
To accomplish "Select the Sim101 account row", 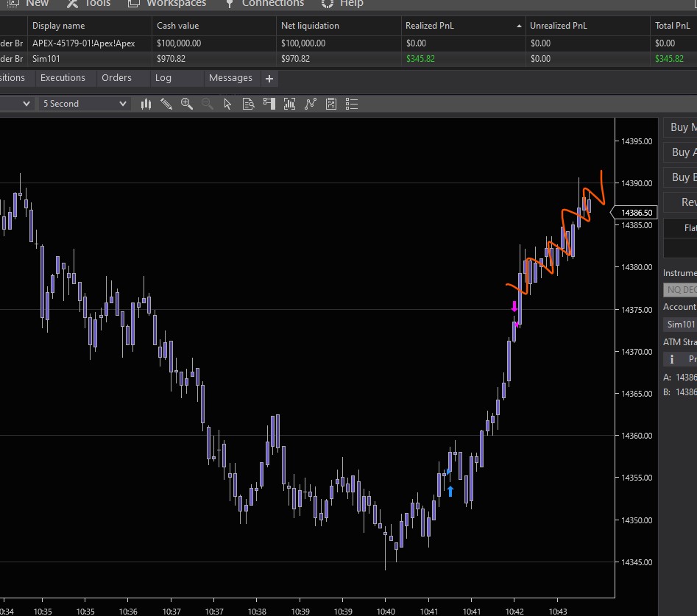I will [46, 58].
